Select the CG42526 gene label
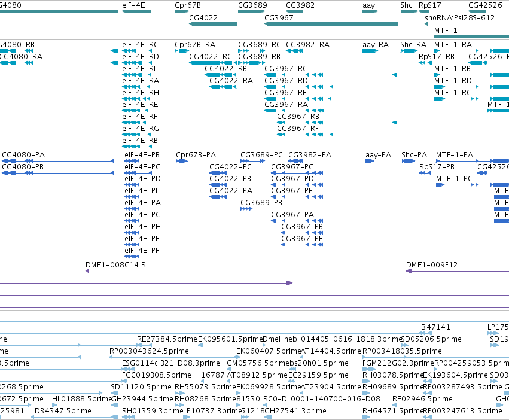 point(485,5)
